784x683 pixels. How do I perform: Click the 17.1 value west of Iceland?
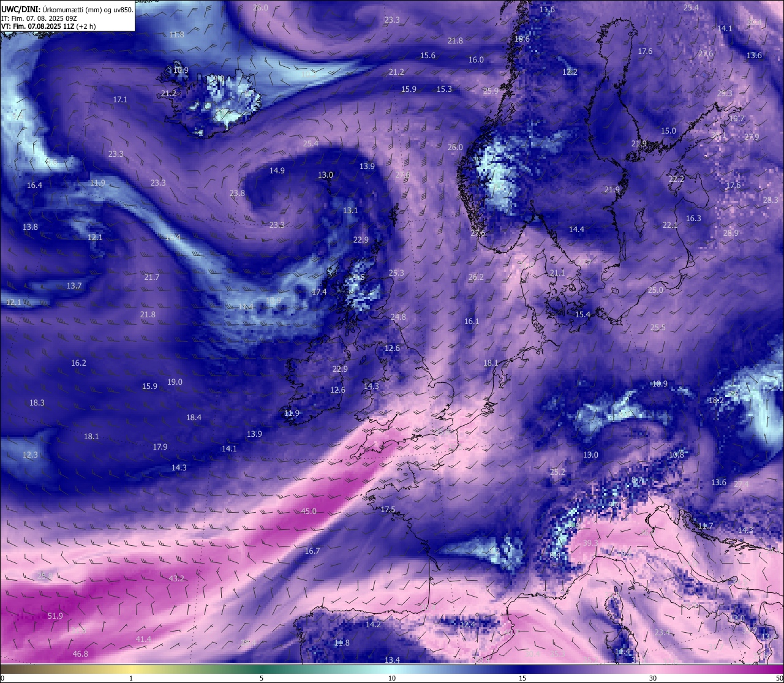pyautogui.click(x=120, y=100)
